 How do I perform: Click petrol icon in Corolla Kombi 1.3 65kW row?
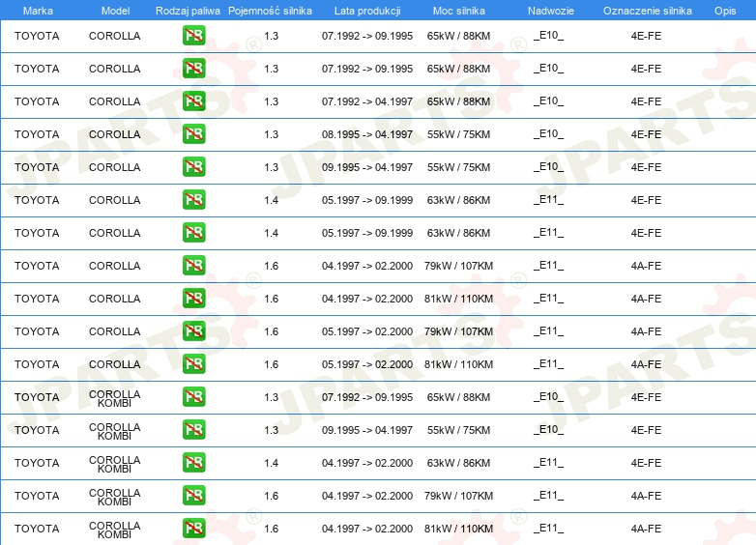193,396
